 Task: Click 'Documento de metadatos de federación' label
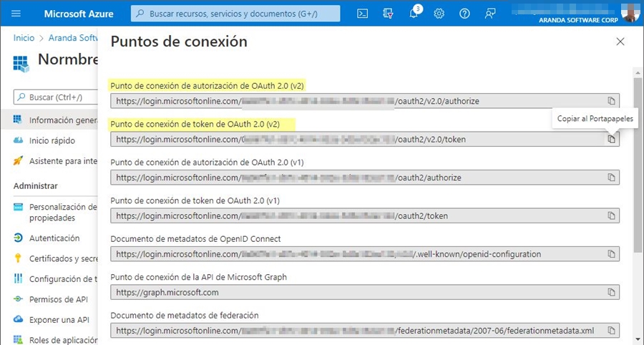185,316
